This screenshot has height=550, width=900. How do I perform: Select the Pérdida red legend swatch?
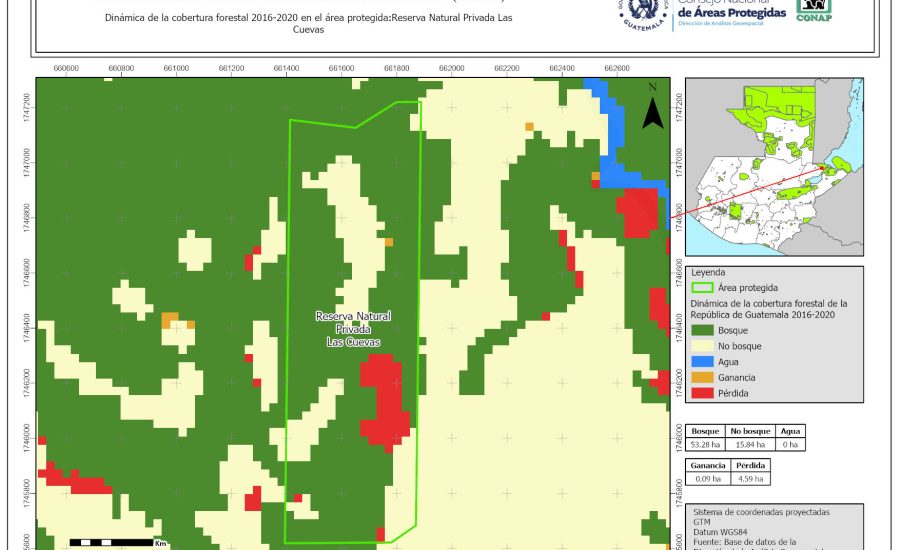702,393
